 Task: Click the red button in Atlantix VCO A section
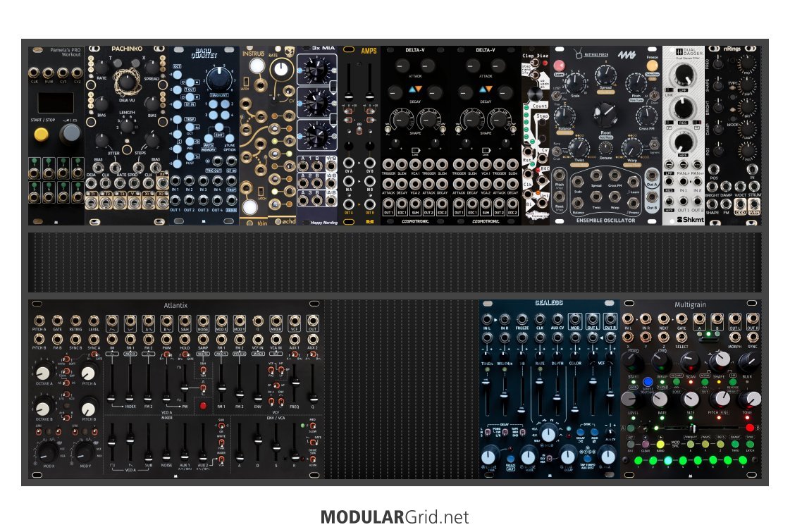(x=203, y=406)
